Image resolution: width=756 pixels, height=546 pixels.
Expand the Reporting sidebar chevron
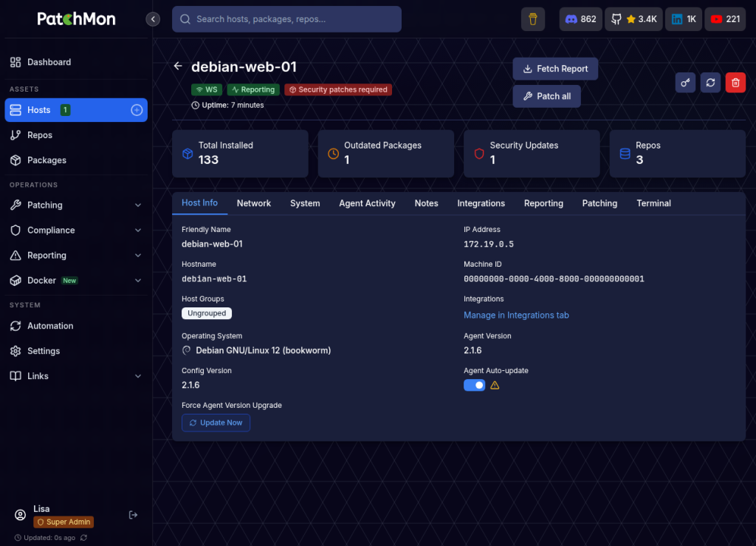pyautogui.click(x=138, y=255)
